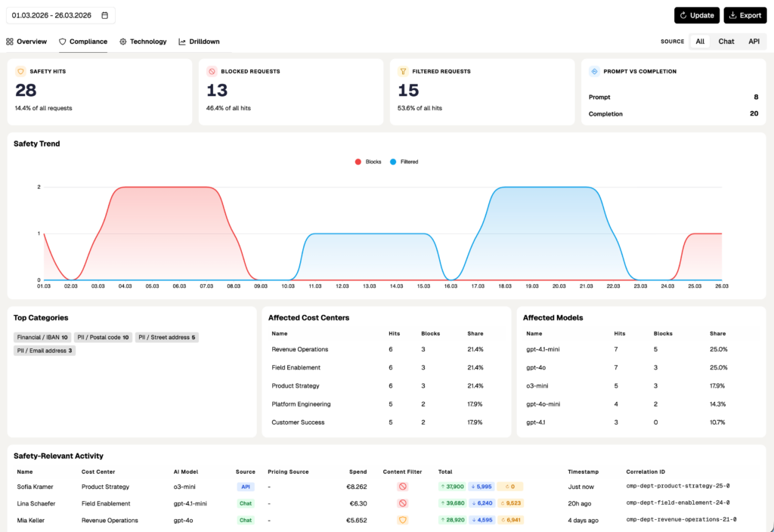The width and height of the screenshot is (774, 532).
Task: Click the Overview grid icon
Action: click(10, 42)
